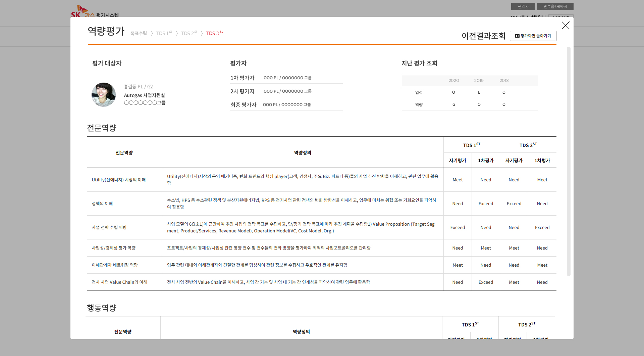Close the 역량평가 popup with the X
Viewport: 644px width, 356px height.
point(566,26)
